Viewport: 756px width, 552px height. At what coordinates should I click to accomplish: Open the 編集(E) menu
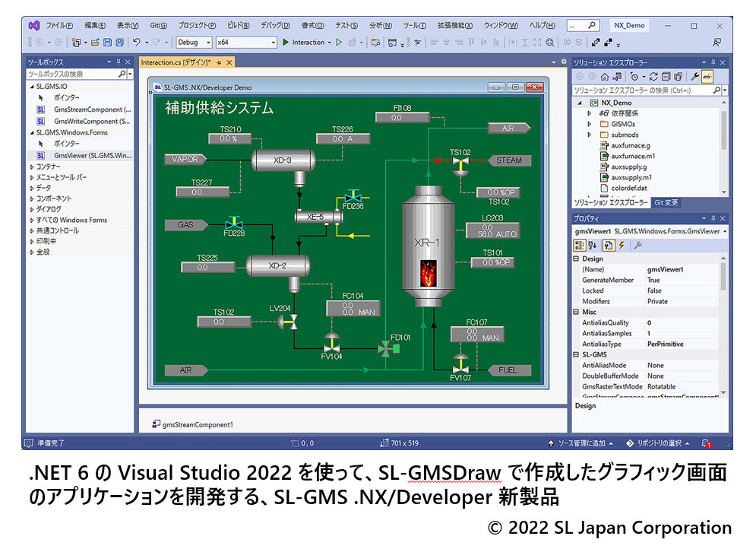[95, 26]
